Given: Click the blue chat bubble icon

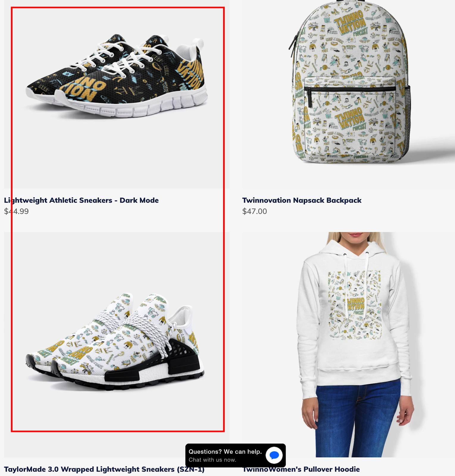Looking at the screenshot, I should (x=274, y=455).
